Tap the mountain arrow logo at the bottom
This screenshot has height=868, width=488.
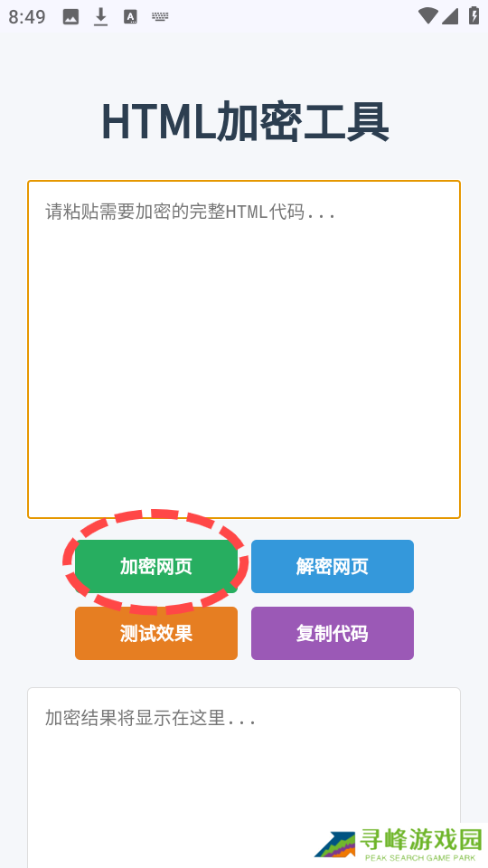[335, 844]
